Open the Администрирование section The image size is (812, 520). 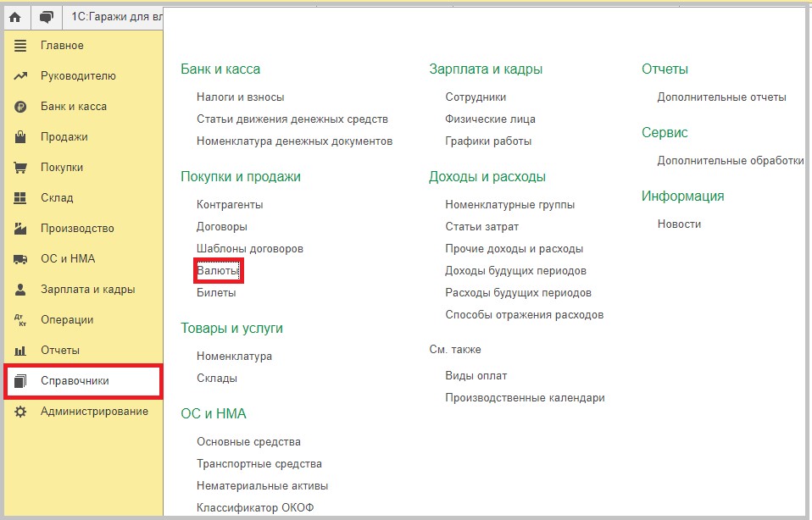pos(94,412)
